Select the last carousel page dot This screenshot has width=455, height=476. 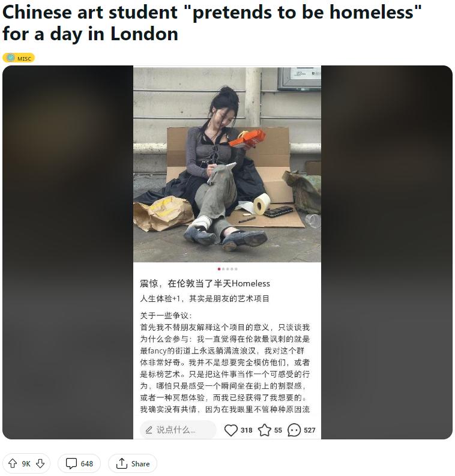236,269
